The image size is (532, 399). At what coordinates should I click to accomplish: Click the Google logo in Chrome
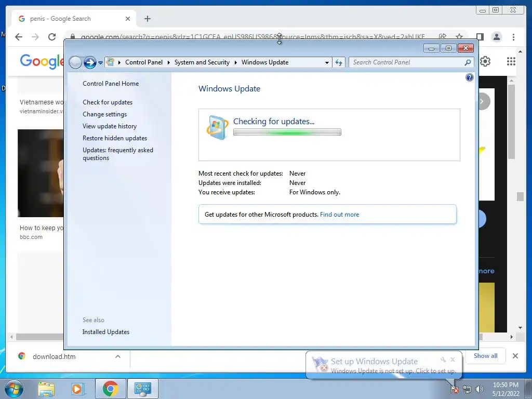click(42, 61)
